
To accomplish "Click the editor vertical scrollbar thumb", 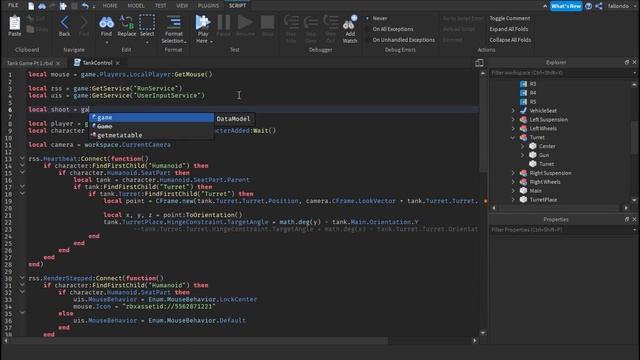I will [x=483, y=124].
